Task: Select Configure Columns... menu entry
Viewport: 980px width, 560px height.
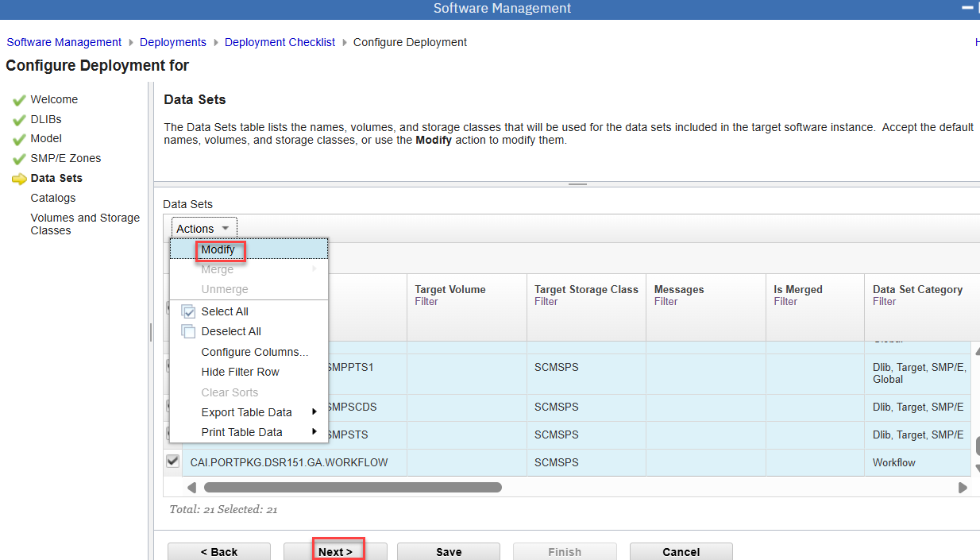Action: [x=254, y=352]
